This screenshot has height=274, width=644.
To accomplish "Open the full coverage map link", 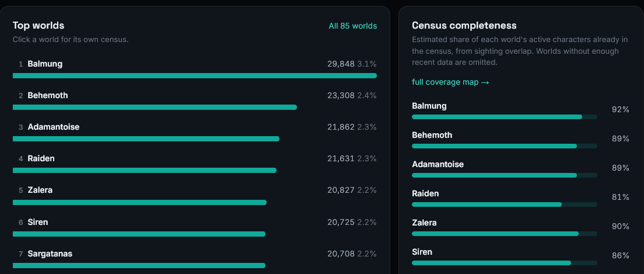I will click(450, 82).
